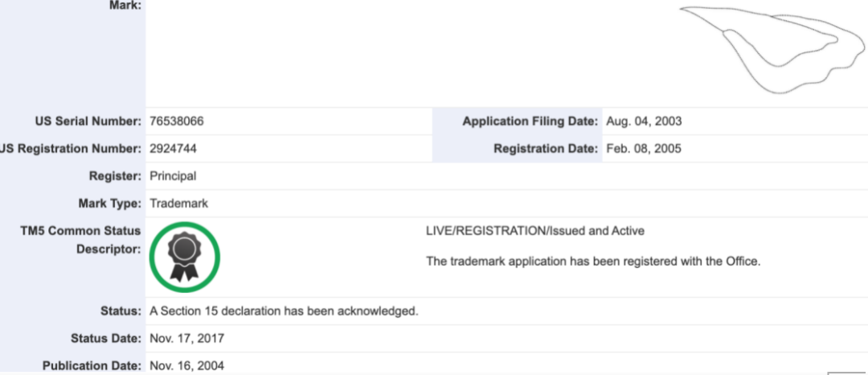868x375 pixels.
Task: Click the status date Nov. 17, 2017
Action: click(x=186, y=339)
